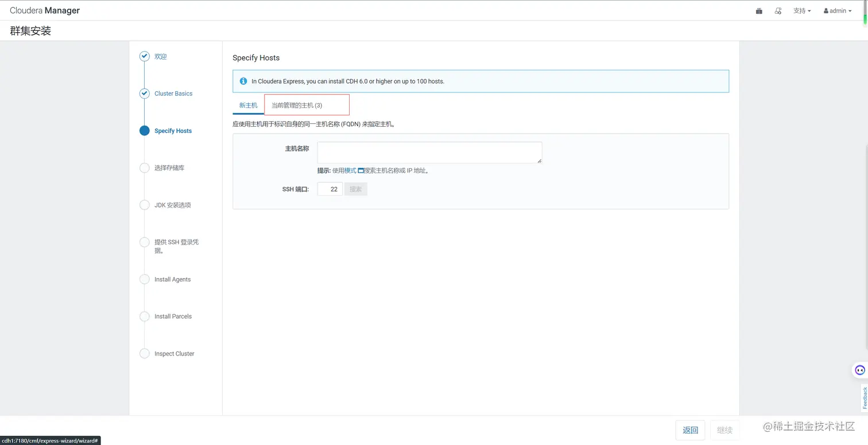Click the empty circle for Install Agents
Viewport: 868px width, 445px height.
pos(145,279)
